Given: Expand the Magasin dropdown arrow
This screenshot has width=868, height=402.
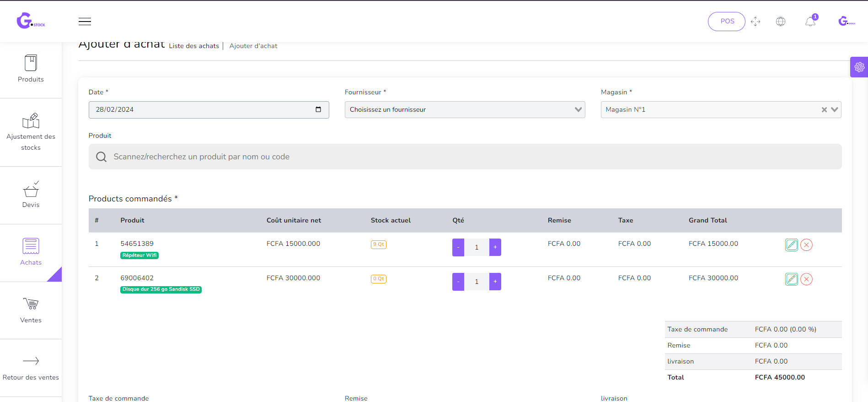Looking at the screenshot, I should click(x=835, y=109).
